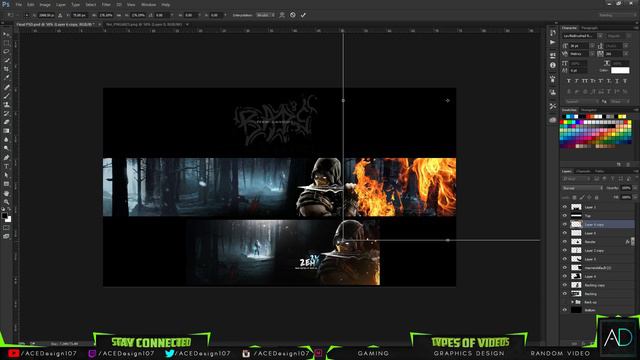Click the transform width percentage field

tap(106, 15)
